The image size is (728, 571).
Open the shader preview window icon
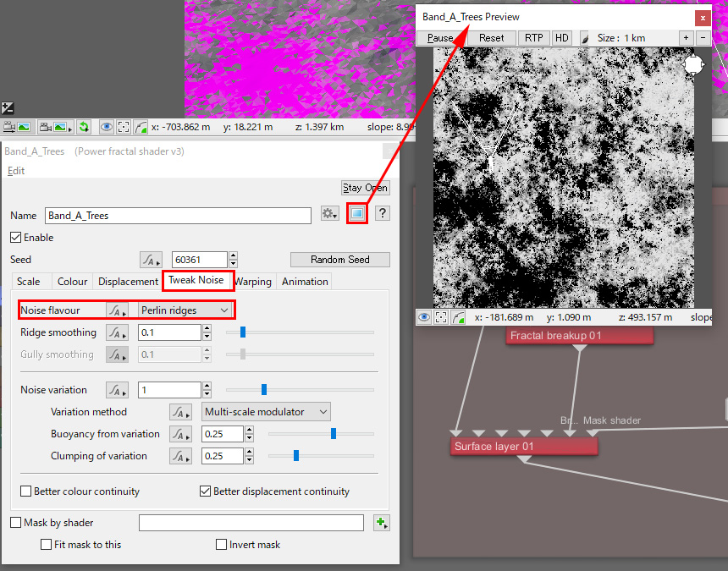357,215
